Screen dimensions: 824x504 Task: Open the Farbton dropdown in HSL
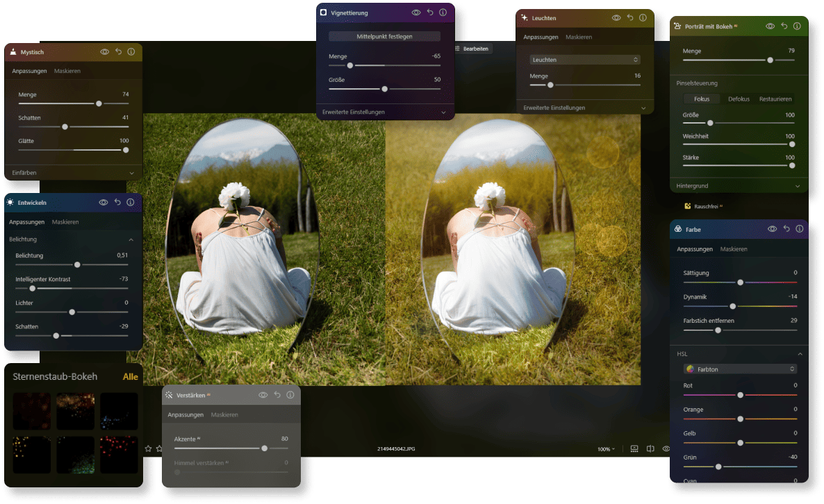click(x=739, y=369)
